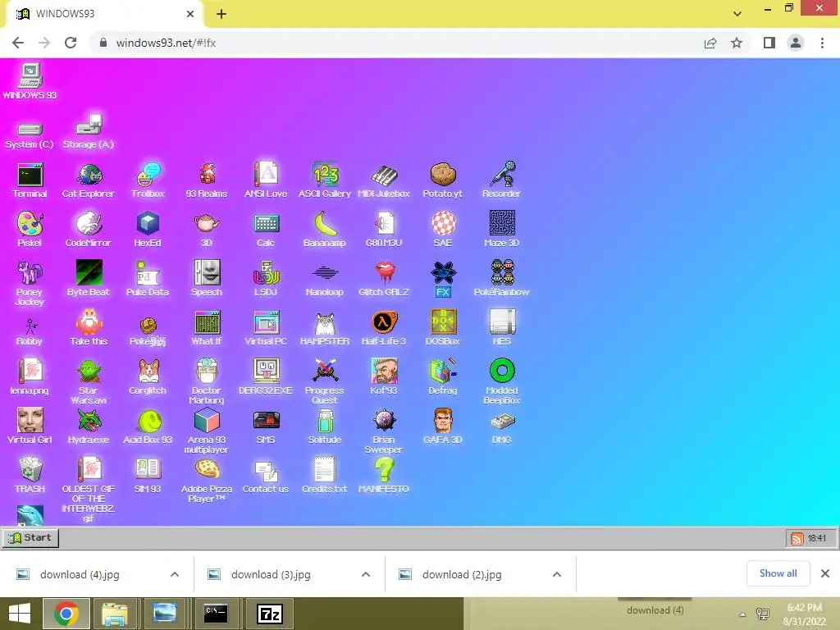Open HexEd cube icon
This screenshot has width=840, height=630.
click(x=148, y=230)
